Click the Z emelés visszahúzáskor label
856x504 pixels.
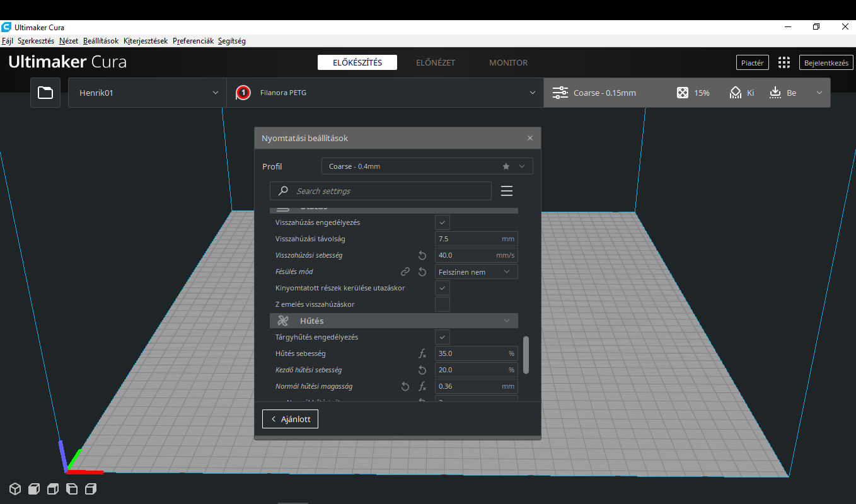315,304
